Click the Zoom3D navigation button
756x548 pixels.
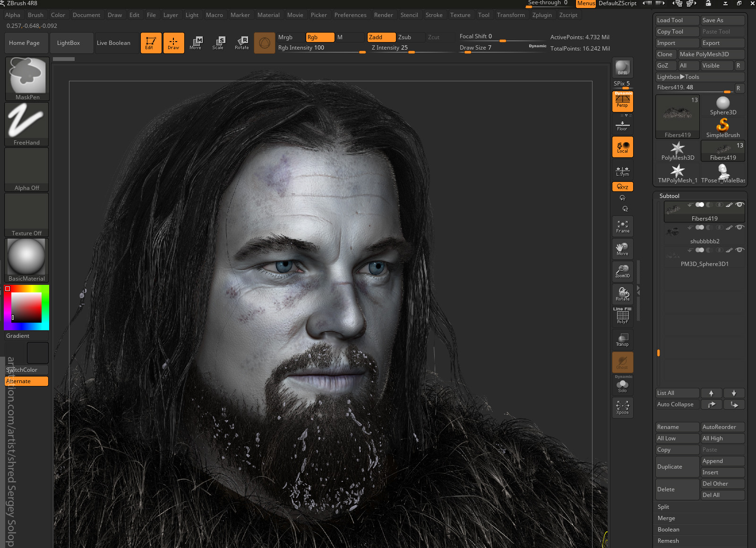coord(622,271)
